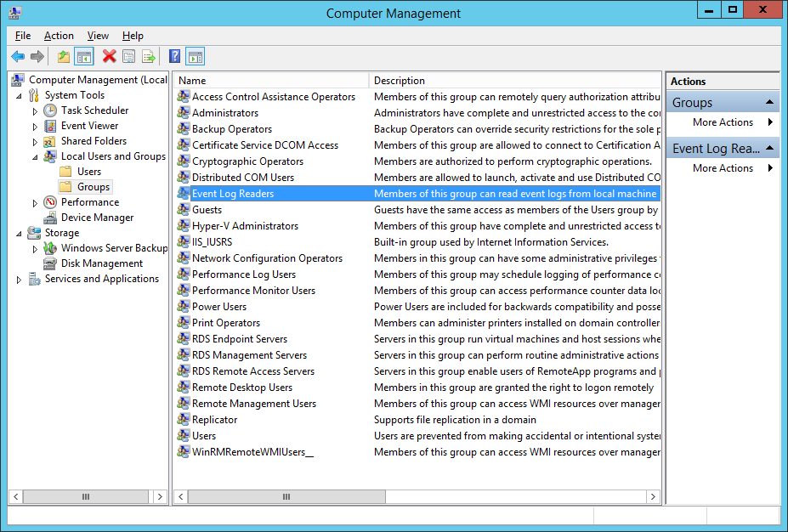
Task: Open the Action menu
Action: pos(59,36)
